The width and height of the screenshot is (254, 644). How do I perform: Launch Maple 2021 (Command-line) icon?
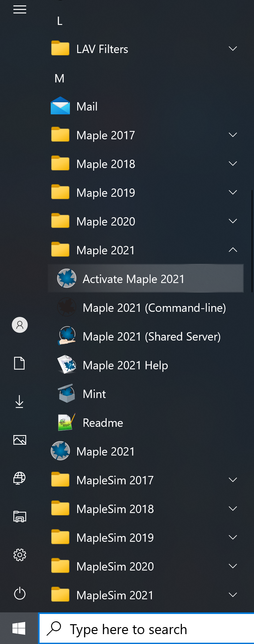[66, 307]
